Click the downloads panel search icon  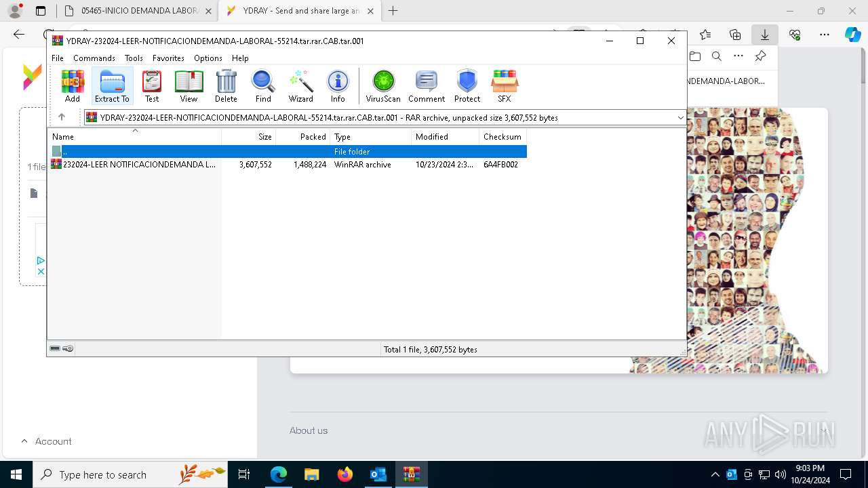coord(717,56)
